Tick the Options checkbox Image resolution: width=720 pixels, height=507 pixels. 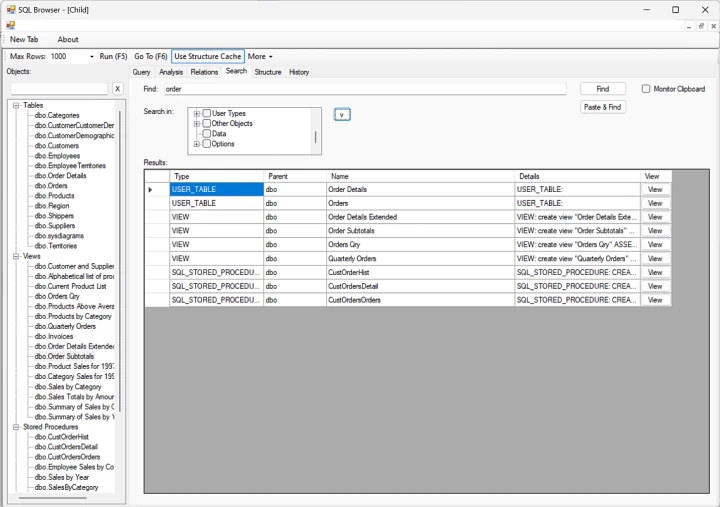(x=207, y=144)
